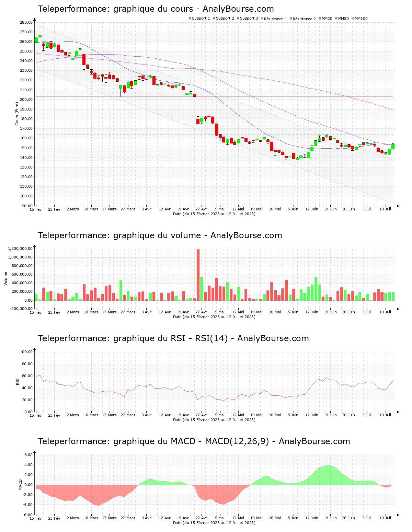Select the Résistance 1 legend marker
The height and width of the screenshot is (532, 412).
[262, 19]
